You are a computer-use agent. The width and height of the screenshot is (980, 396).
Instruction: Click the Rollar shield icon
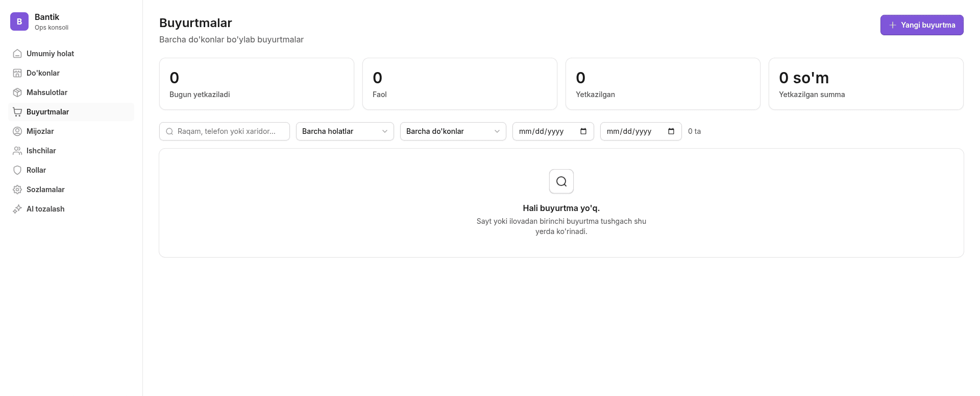17,170
